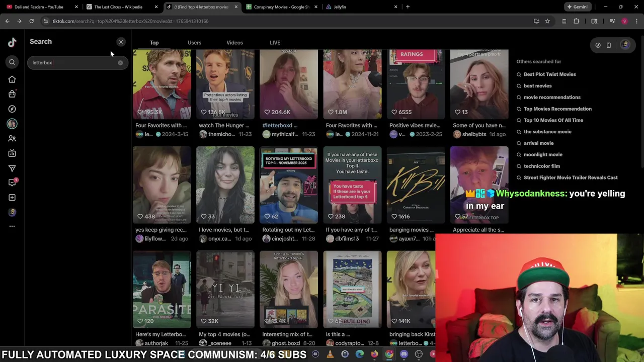
Task: Open the Friends people icon
Action: 12,138
